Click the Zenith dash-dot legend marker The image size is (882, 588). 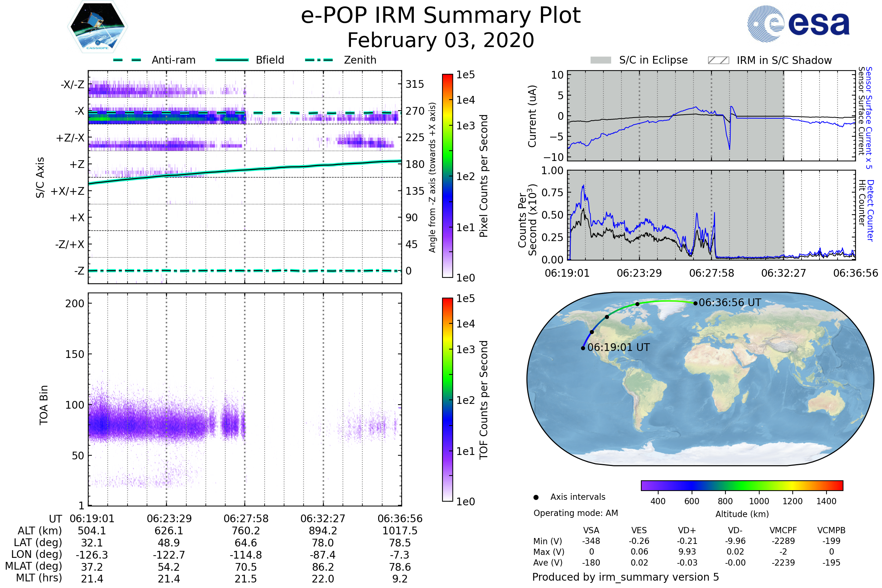click(x=319, y=60)
